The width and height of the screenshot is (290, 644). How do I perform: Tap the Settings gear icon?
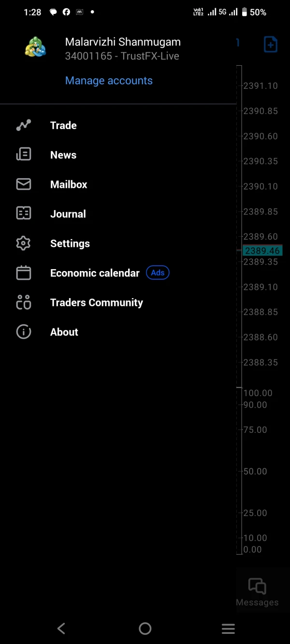[x=23, y=243]
